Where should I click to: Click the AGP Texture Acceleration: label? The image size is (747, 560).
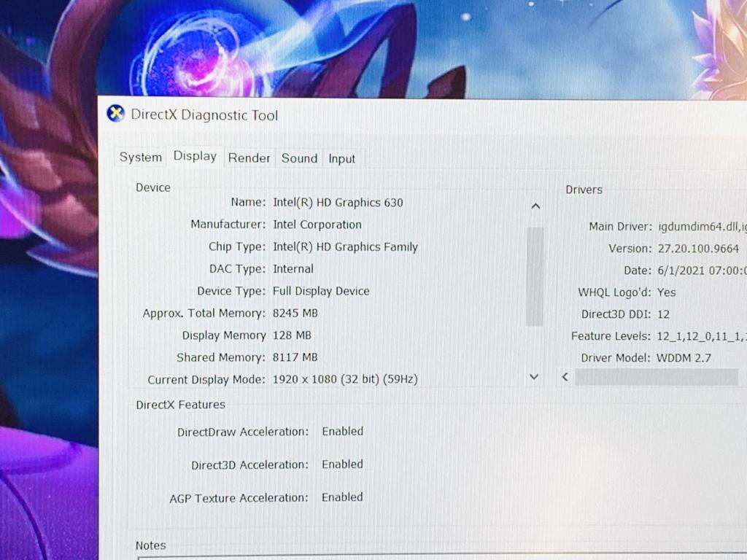(239, 498)
